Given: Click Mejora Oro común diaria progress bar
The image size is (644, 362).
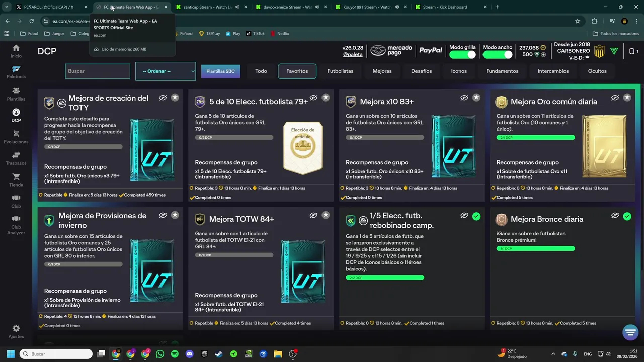Looking at the screenshot, I should click(536, 137).
